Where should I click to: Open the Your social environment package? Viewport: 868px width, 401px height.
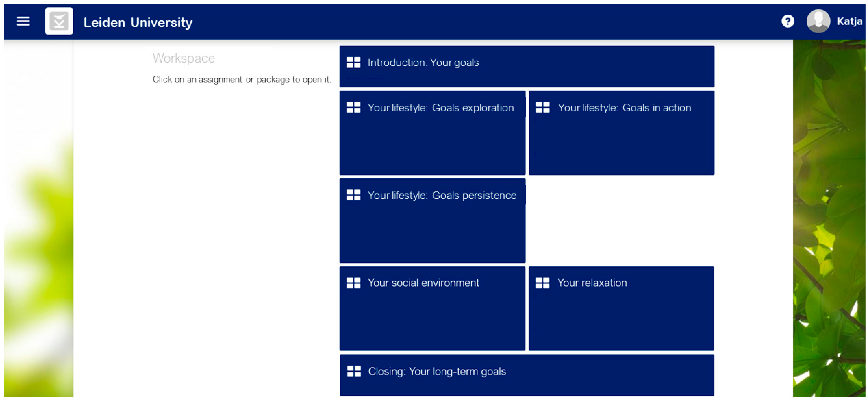tap(432, 309)
